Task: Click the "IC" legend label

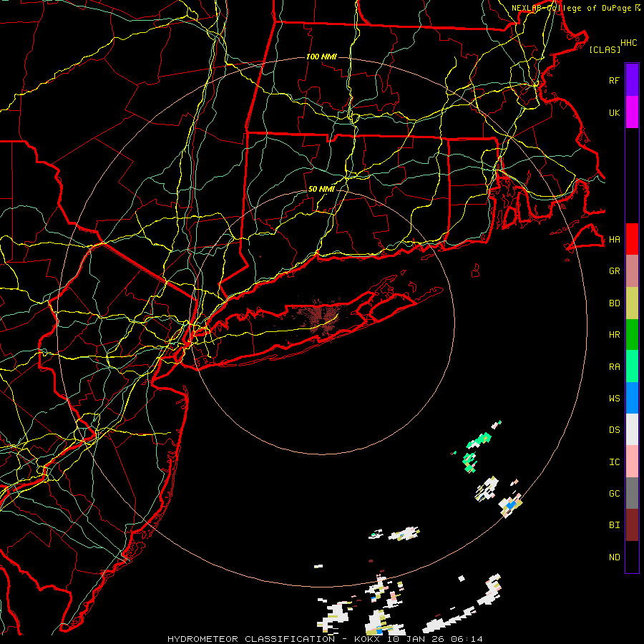Action: (x=614, y=462)
